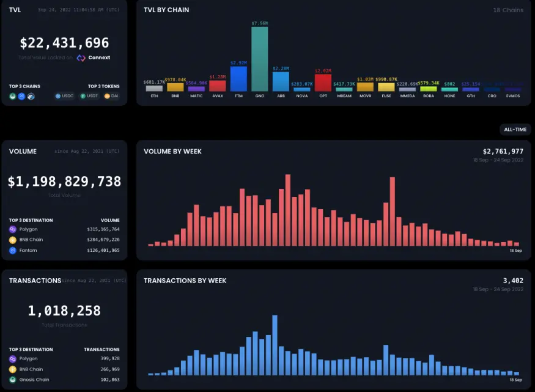The width and height of the screenshot is (535, 392).
Task: Click the BNB Chain transactions count 266,969
Action: 110,369
